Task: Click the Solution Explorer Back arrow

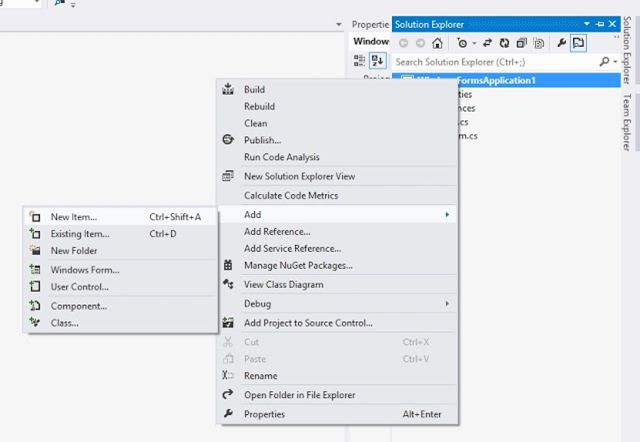Action: (404, 43)
